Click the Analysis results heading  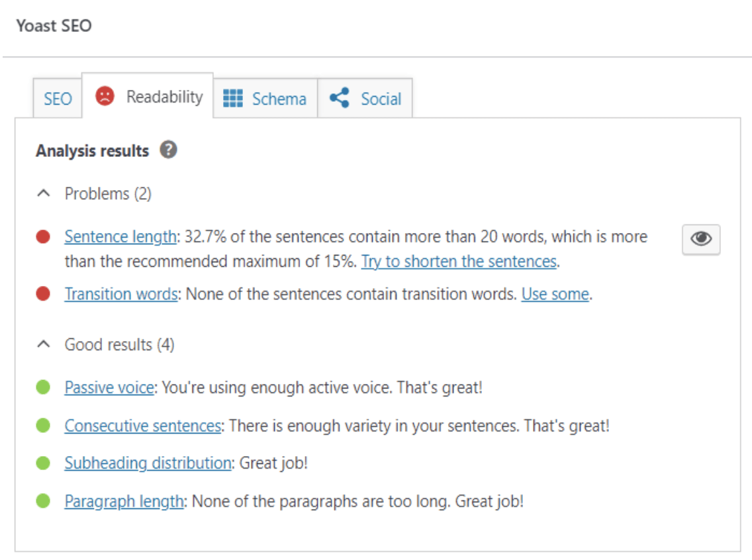[x=93, y=150]
